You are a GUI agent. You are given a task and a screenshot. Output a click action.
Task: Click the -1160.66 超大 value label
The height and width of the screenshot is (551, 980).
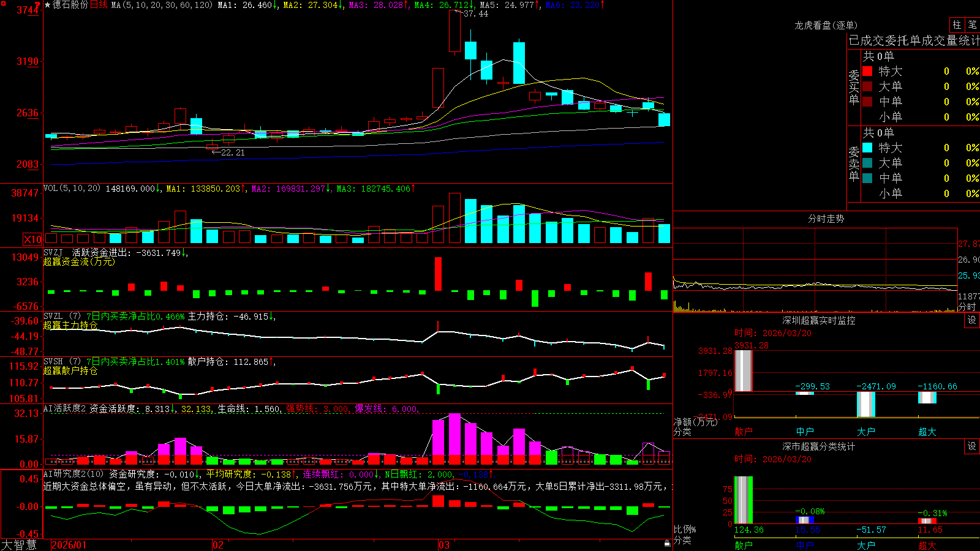coord(937,386)
